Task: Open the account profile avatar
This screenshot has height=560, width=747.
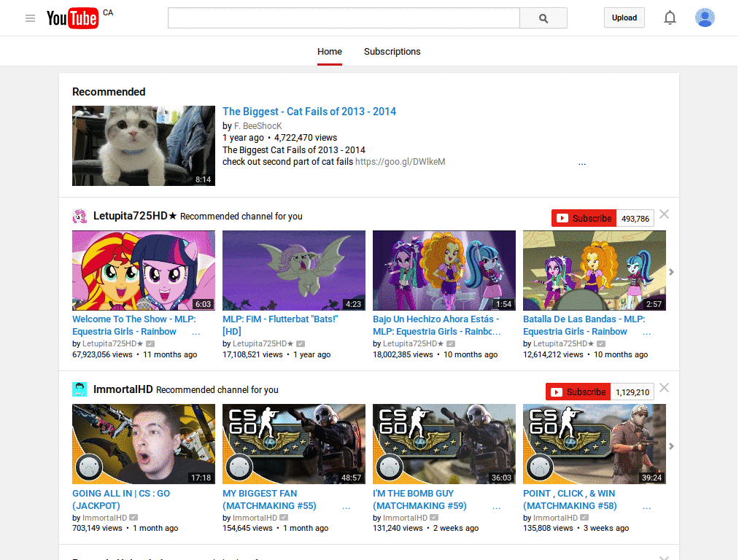Action: [705, 17]
